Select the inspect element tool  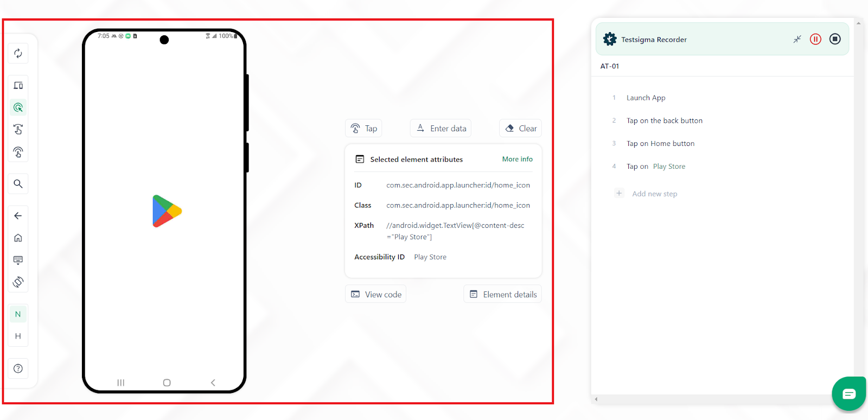(18, 107)
